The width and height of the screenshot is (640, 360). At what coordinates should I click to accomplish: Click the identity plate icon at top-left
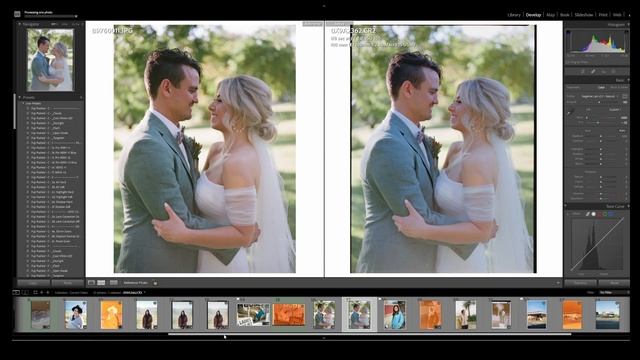[x=17, y=14]
